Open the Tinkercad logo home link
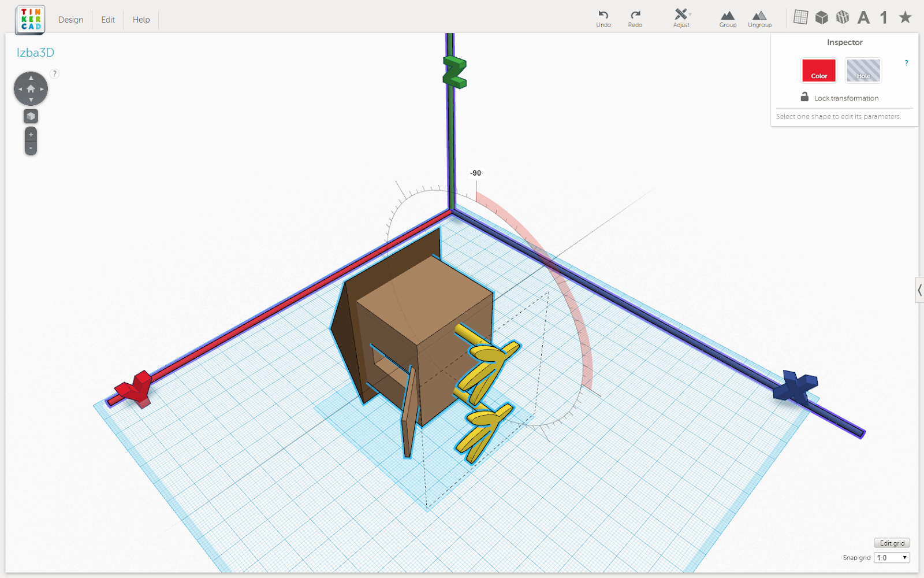Image resolution: width=924 pixels, height=578 pixels. coord(30,20)
